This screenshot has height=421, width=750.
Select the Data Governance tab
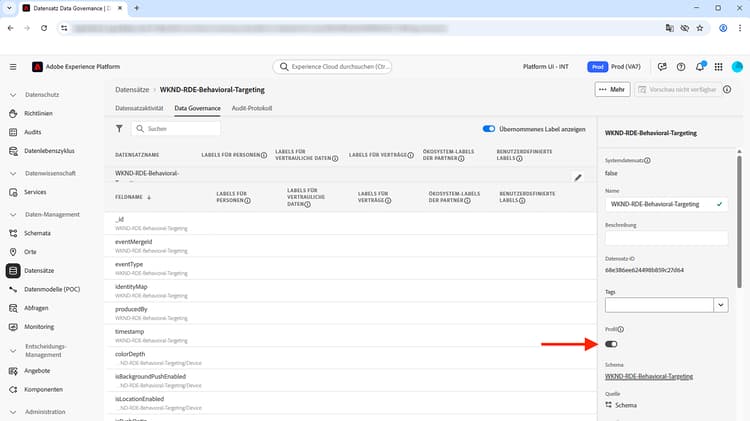[198, 108]
